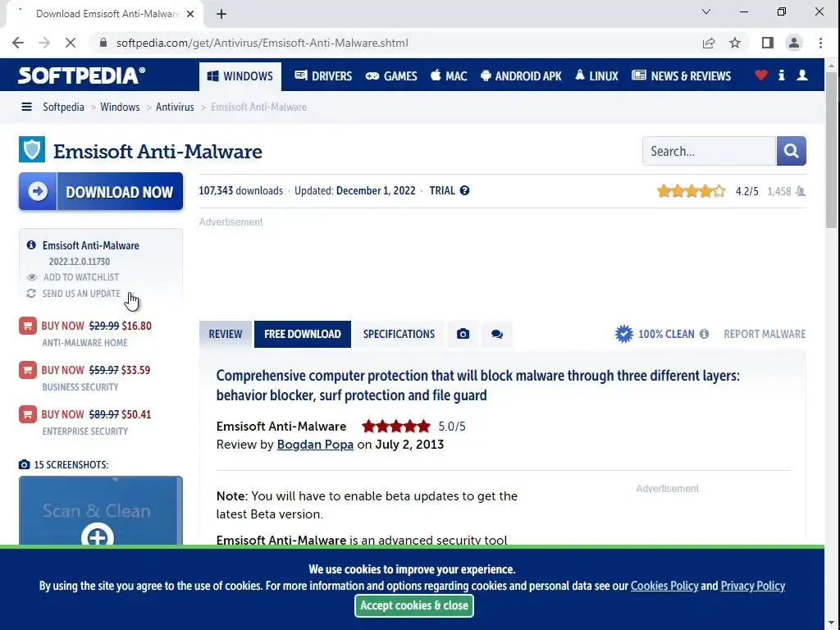This screenshot has height=630, width=840.
Task: Open the screenshots camera tab
Action: tap(463, 335)
